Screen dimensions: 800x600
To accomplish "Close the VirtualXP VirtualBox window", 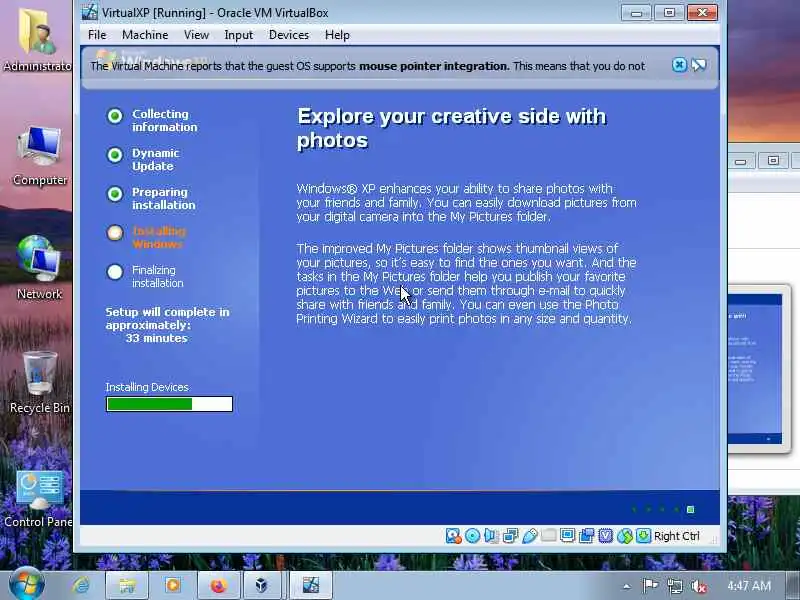I will tap(703, 12).
